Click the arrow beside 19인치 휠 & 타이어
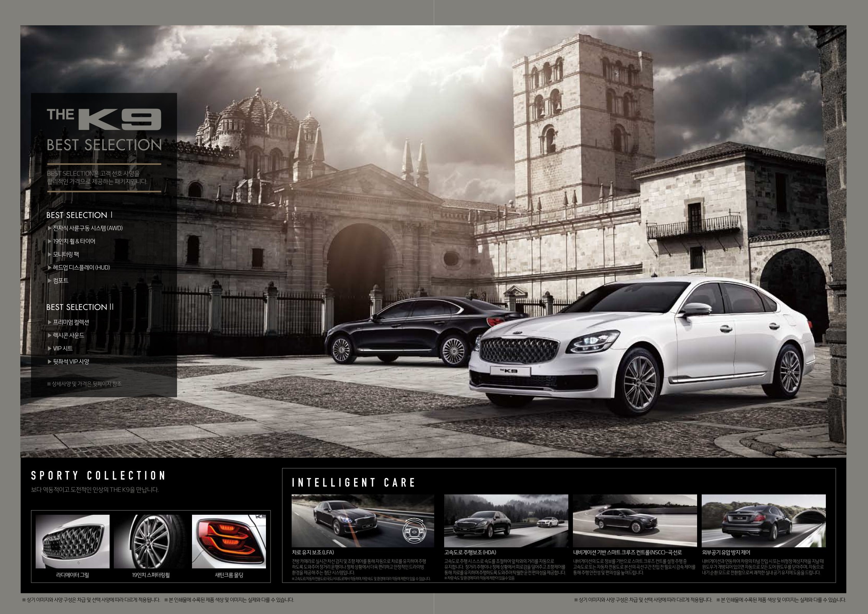 coord(49,241)
